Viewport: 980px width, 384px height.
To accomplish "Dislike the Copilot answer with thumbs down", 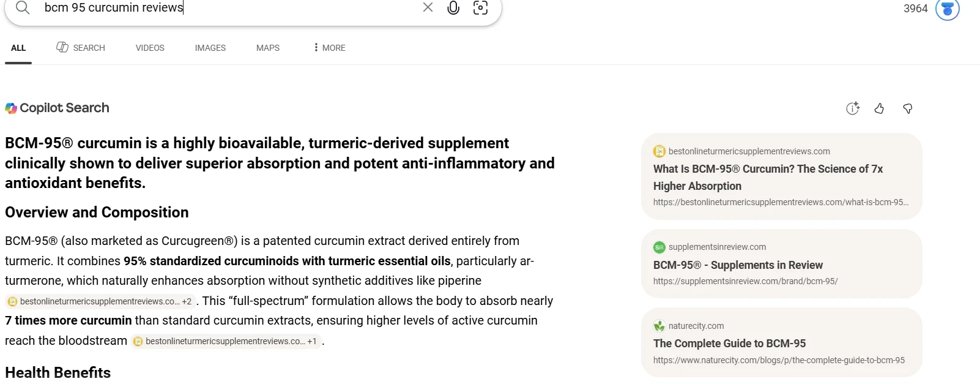I will tap(908, 108).
